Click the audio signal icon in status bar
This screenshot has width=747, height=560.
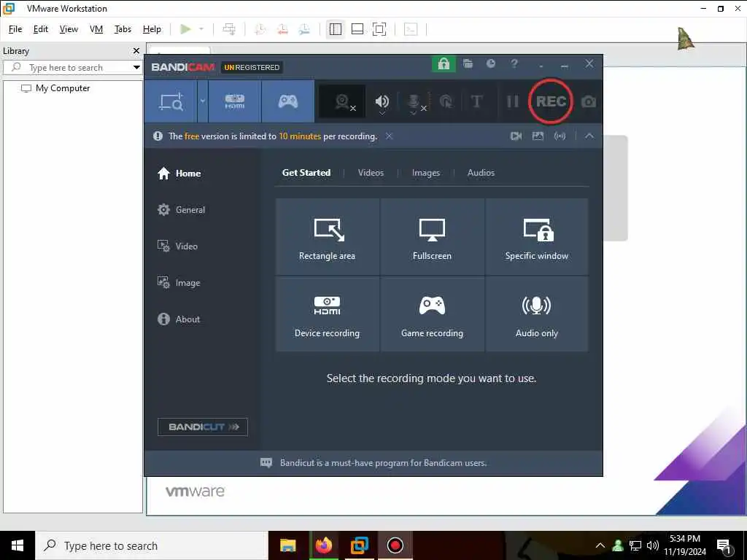pos(560,136)
